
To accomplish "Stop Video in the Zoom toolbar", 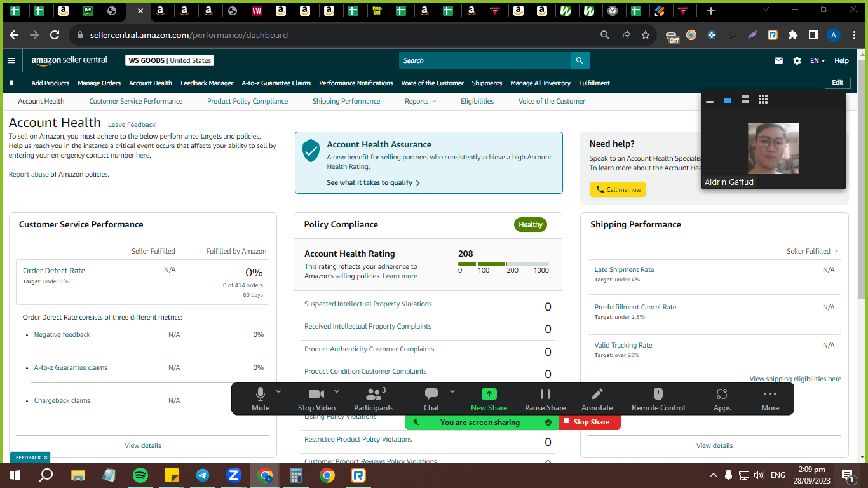I will pyautogui.click(x=316, y=398).
